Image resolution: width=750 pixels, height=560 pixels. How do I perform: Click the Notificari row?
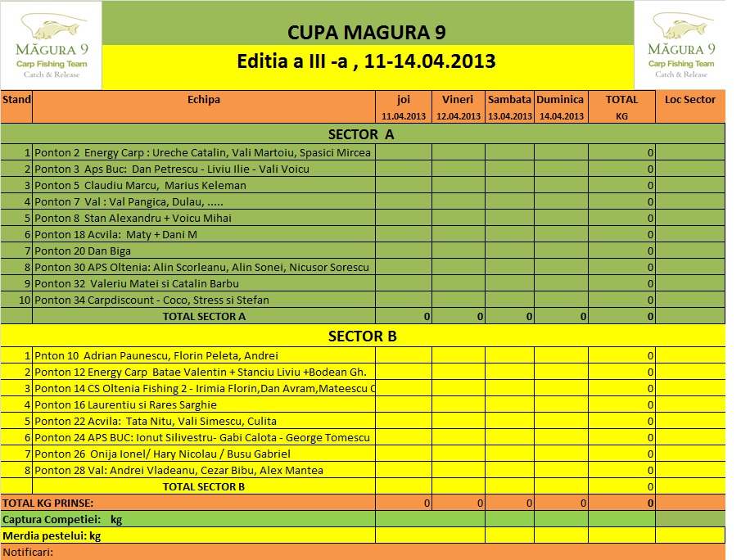(362, 552)
